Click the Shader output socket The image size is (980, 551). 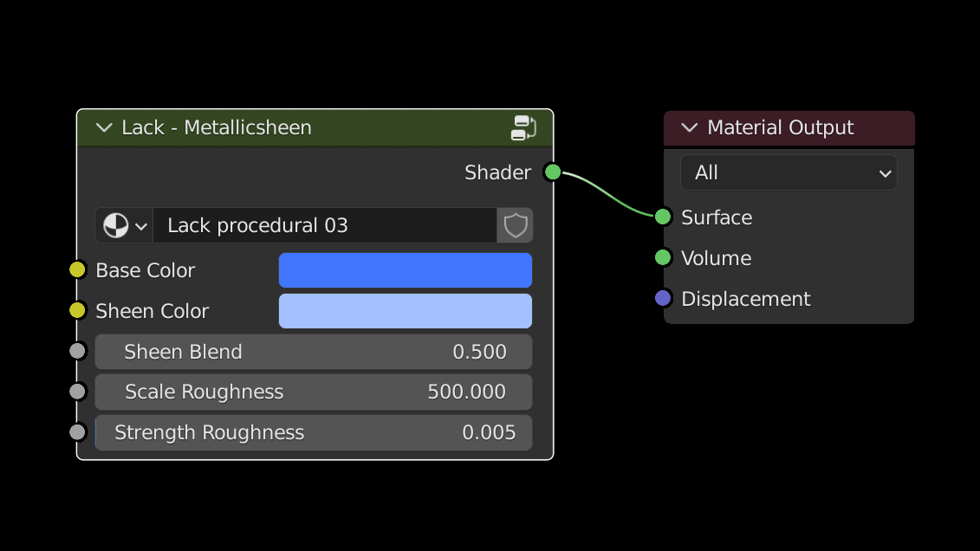coord(552,172)
